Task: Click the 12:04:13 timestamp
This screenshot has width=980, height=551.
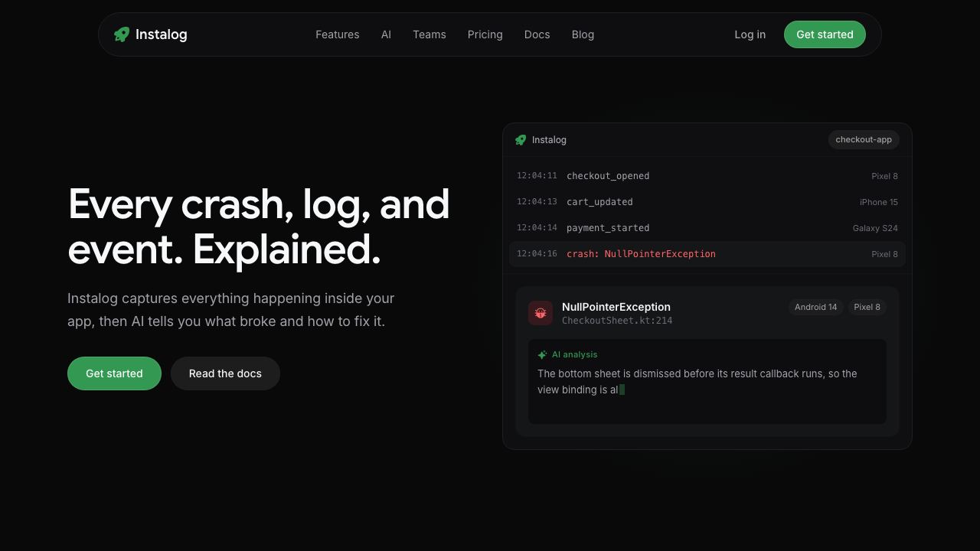Action: [x=537, y=202]
